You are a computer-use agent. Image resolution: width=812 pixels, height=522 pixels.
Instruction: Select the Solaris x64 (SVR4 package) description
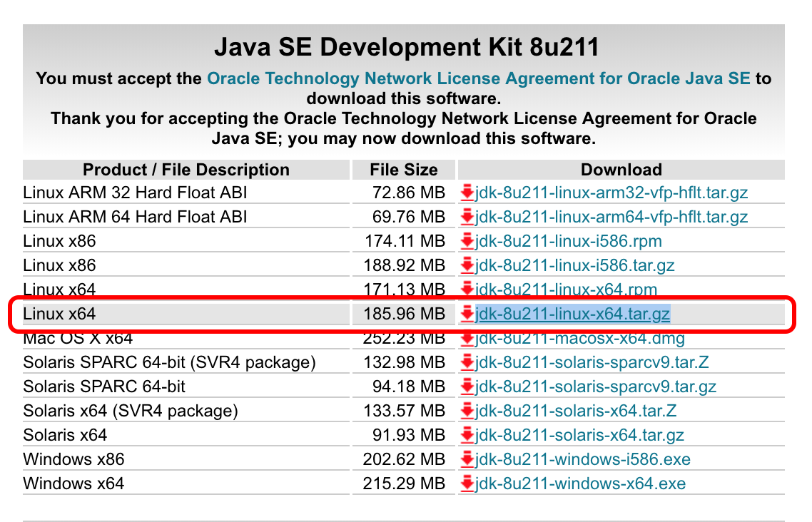131,411
